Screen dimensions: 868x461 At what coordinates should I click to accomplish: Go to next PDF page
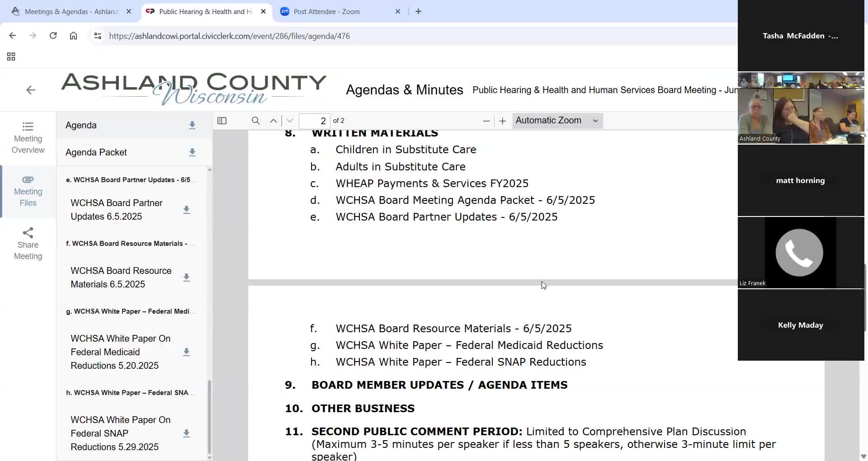[290, 121]
